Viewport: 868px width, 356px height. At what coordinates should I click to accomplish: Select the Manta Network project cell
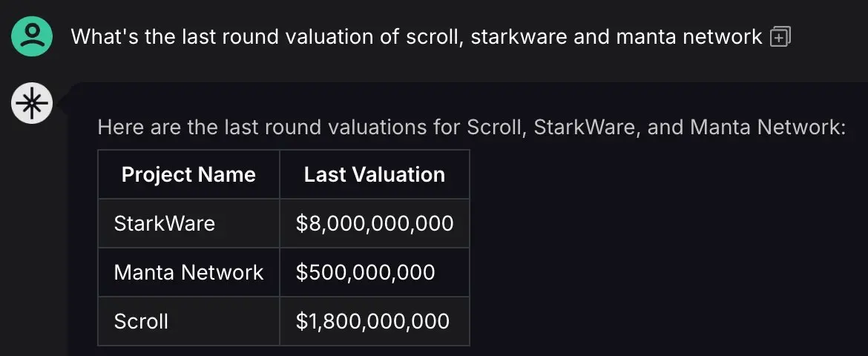(188, 272)
